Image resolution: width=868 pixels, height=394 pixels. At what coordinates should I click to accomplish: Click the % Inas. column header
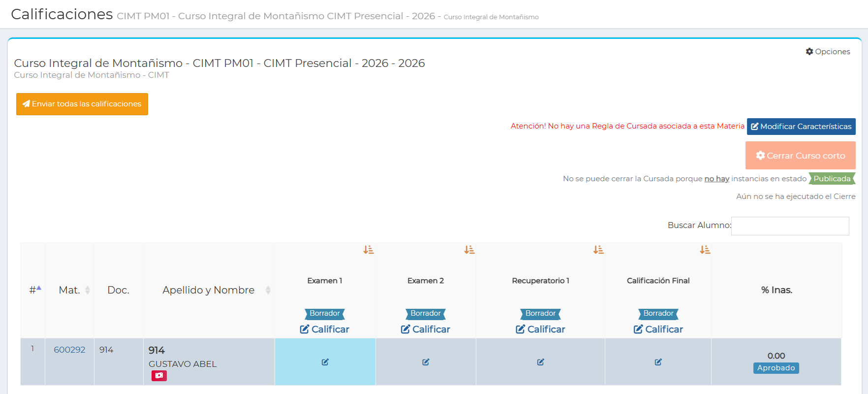tap(776, 290)
